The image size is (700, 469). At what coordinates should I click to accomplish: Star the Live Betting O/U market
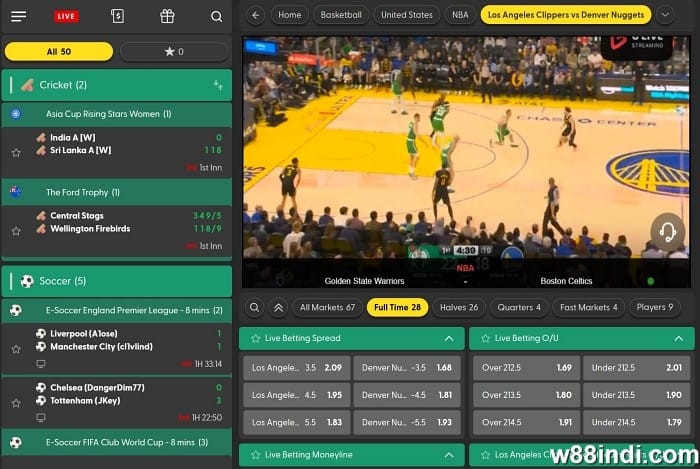point(485,338)
